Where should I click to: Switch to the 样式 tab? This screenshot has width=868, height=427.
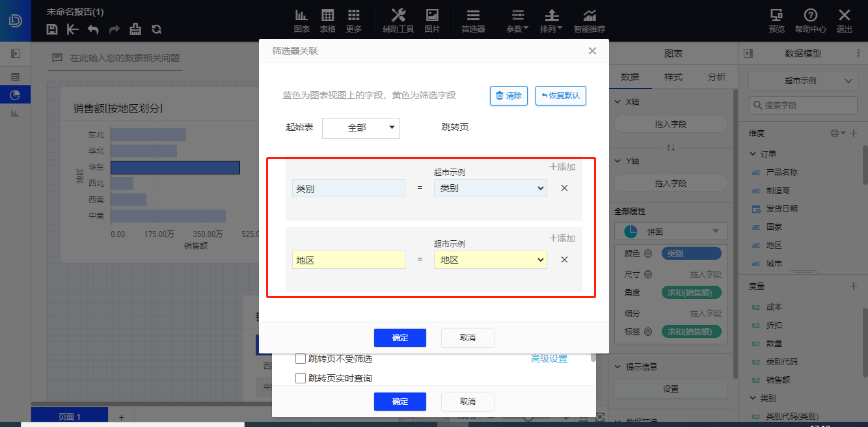[673, 76]
